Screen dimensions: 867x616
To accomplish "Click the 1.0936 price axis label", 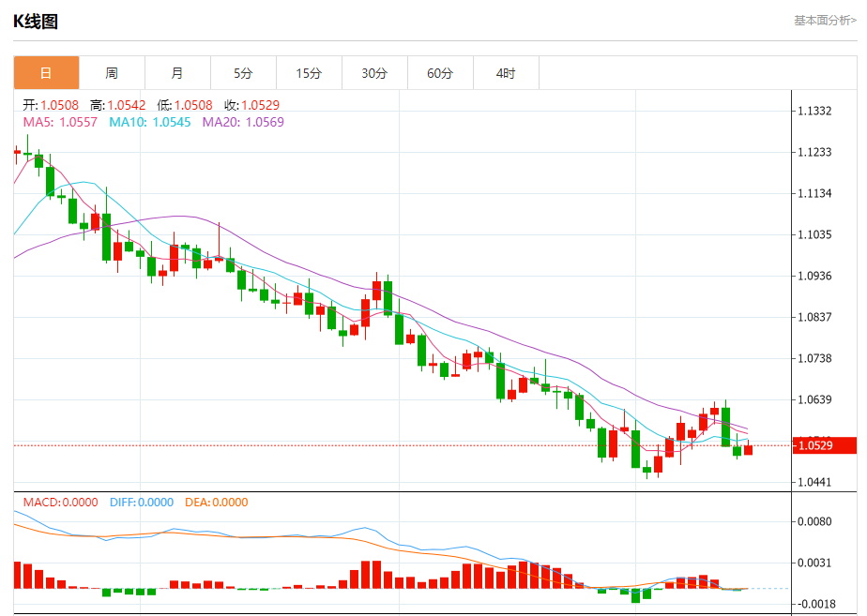I will [814, 277].
